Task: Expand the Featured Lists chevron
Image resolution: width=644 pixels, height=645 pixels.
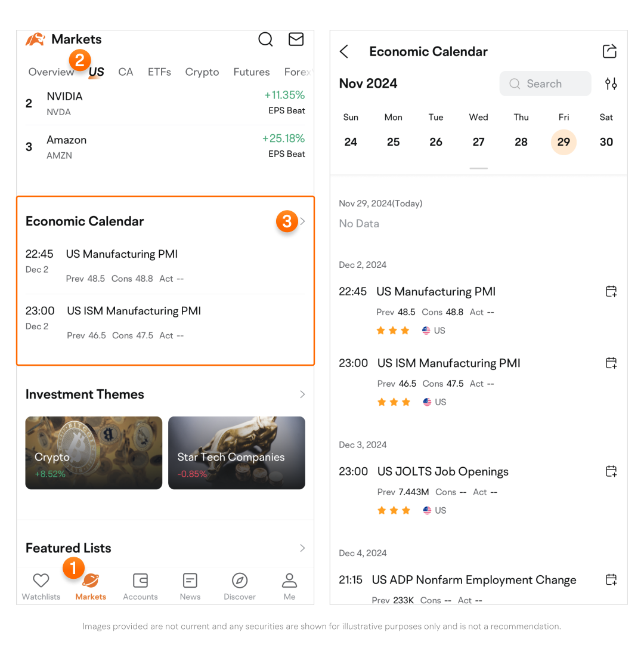Action: 302,548
